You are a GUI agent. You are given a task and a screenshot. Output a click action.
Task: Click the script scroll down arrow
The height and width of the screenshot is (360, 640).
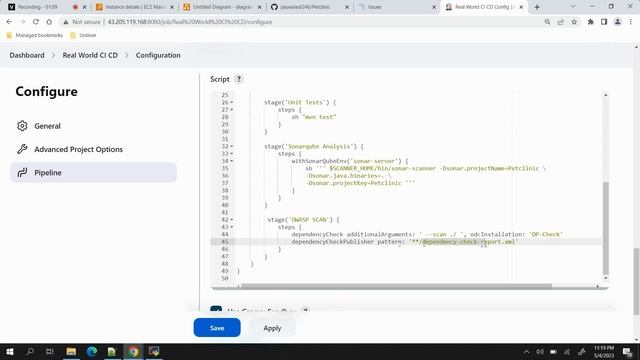click(606, 278)
